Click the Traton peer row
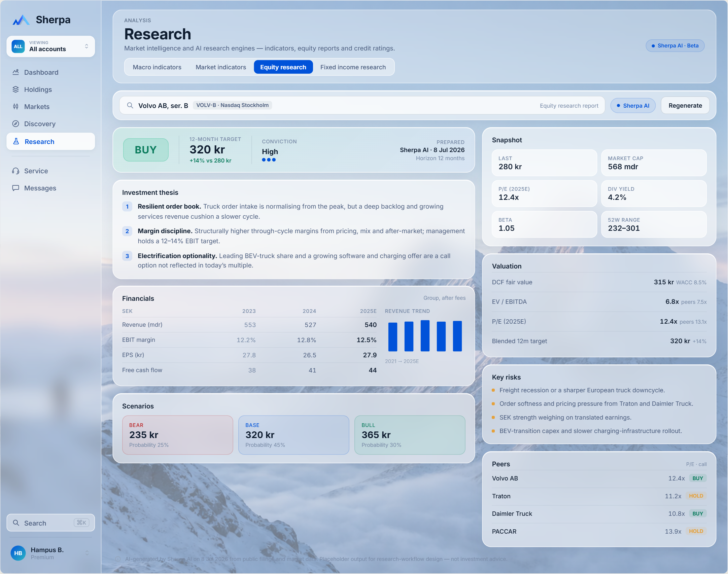This screenshot has height=574, width=728. click(599, 496)
